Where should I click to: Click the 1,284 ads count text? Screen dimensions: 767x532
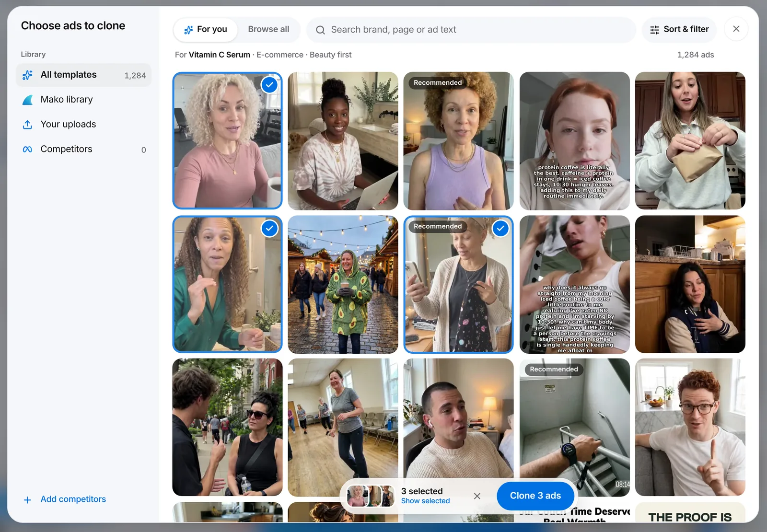[x=695, y=55]
